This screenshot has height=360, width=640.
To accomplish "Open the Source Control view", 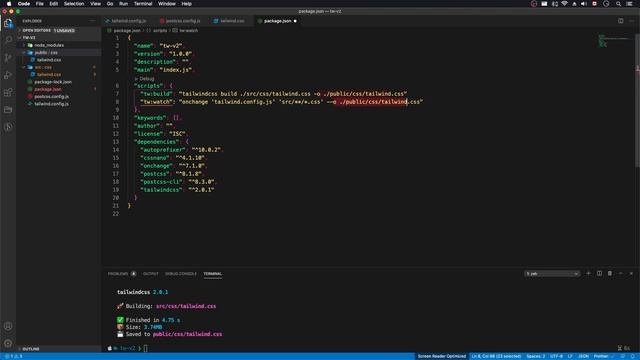I will [8, 58].
